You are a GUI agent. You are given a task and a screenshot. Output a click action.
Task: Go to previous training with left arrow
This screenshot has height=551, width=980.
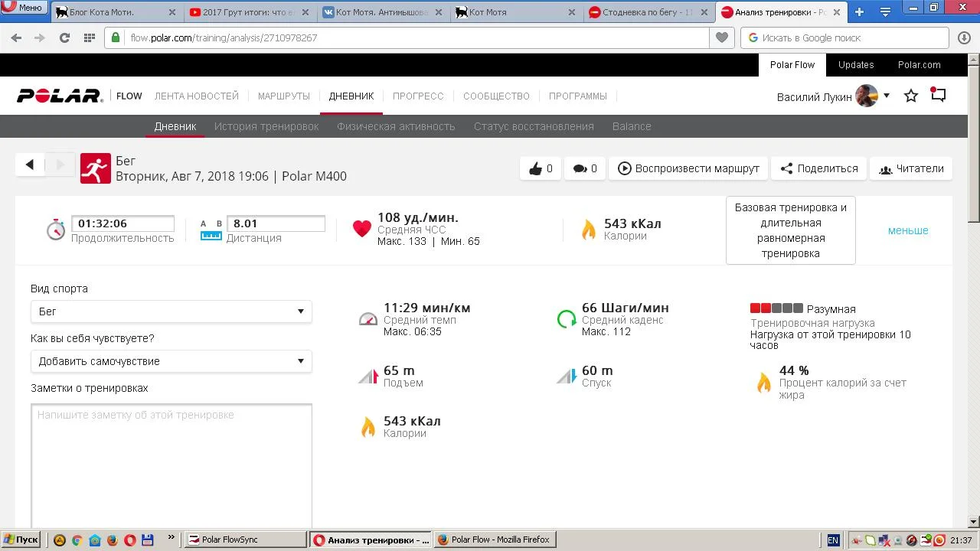pos(30,165)
